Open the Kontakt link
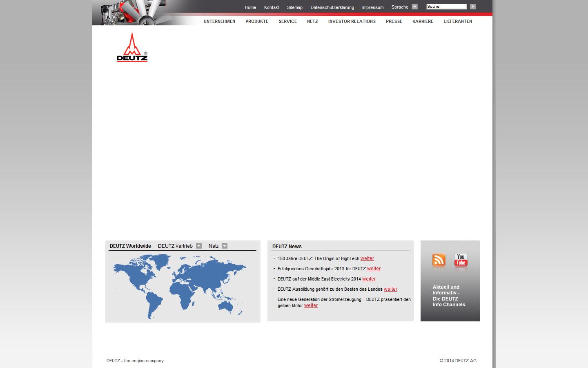 click(272, 7)
